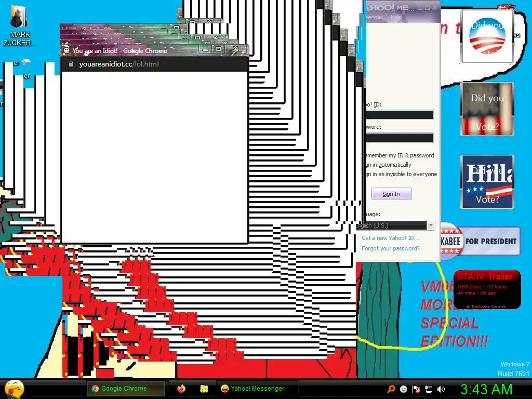The width and height of the screenshot is (532, 399).
Task: Close the Yahoo! Messenger window
Action: pyautogui.click(x=435, y=7)
